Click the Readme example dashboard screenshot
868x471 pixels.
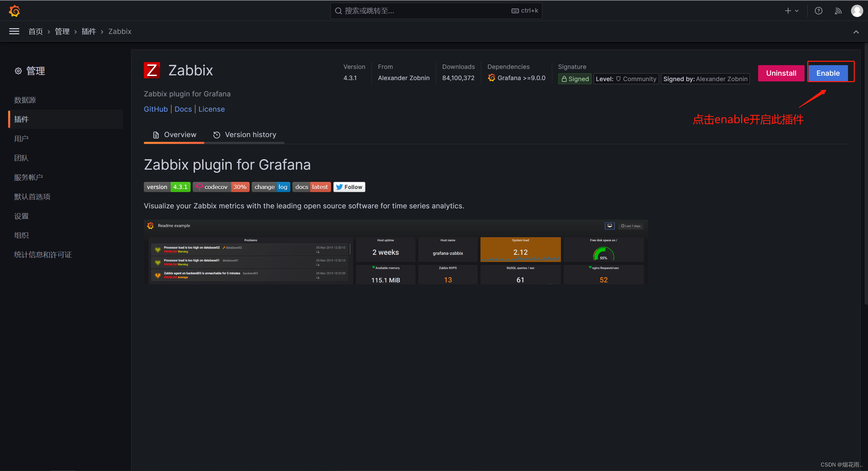(396, 252)
